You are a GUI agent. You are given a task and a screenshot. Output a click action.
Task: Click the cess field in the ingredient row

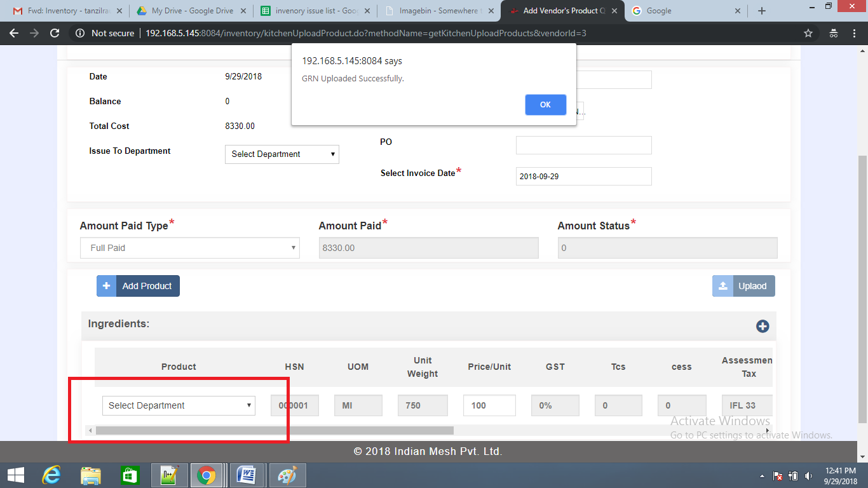(x=682, y=405)
